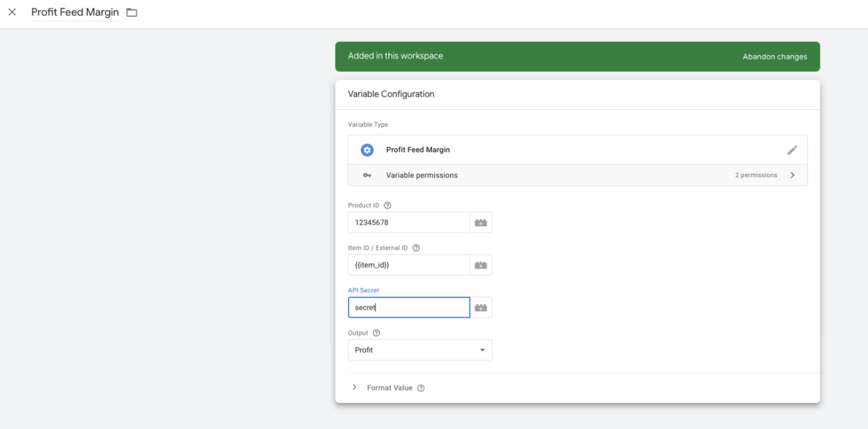
Task: Insert a variable into API Secret field
Action: (481, 308)
